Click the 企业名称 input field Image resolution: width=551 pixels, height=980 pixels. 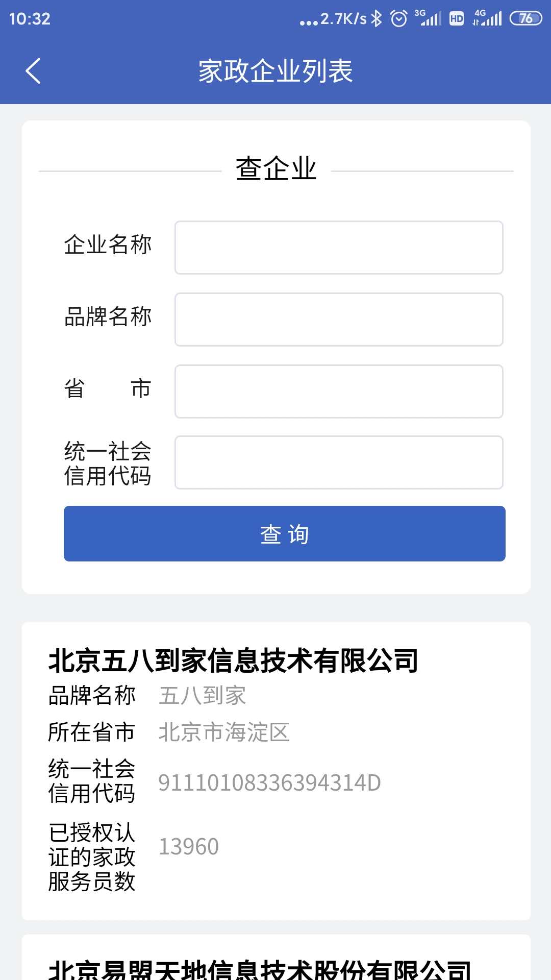338,247
